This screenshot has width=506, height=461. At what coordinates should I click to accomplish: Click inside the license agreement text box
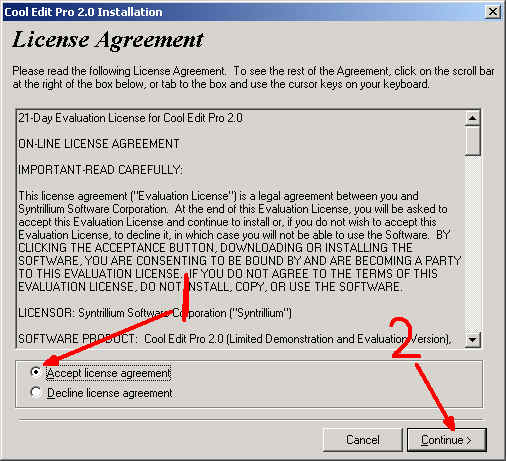point(241,229)
